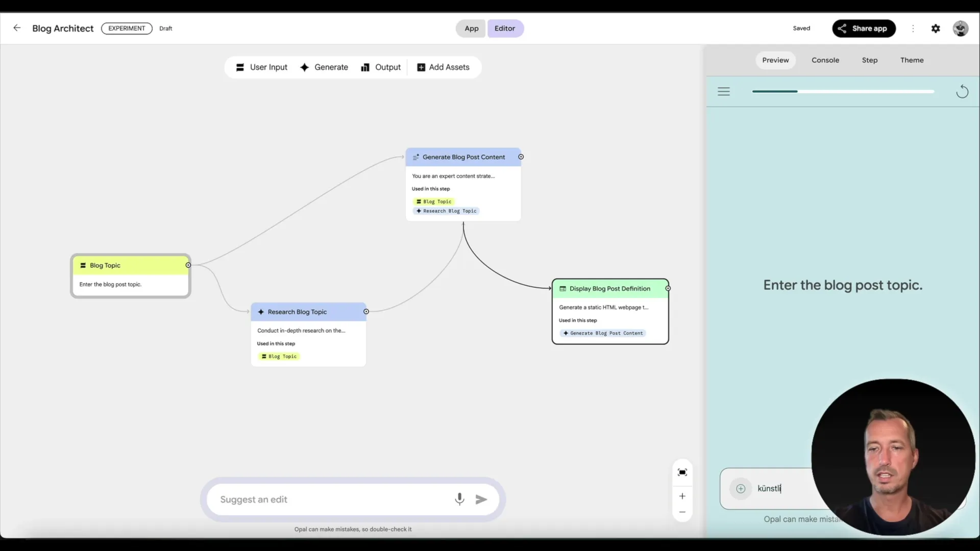Open the hamburger menu in the preview pane
980x551 pixels.
(724, 91)
